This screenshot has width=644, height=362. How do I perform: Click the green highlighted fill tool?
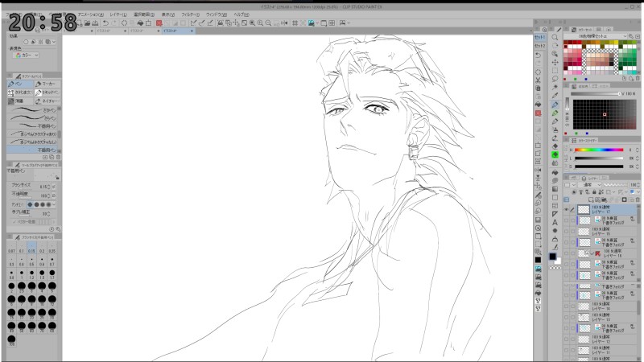[555, 154]
